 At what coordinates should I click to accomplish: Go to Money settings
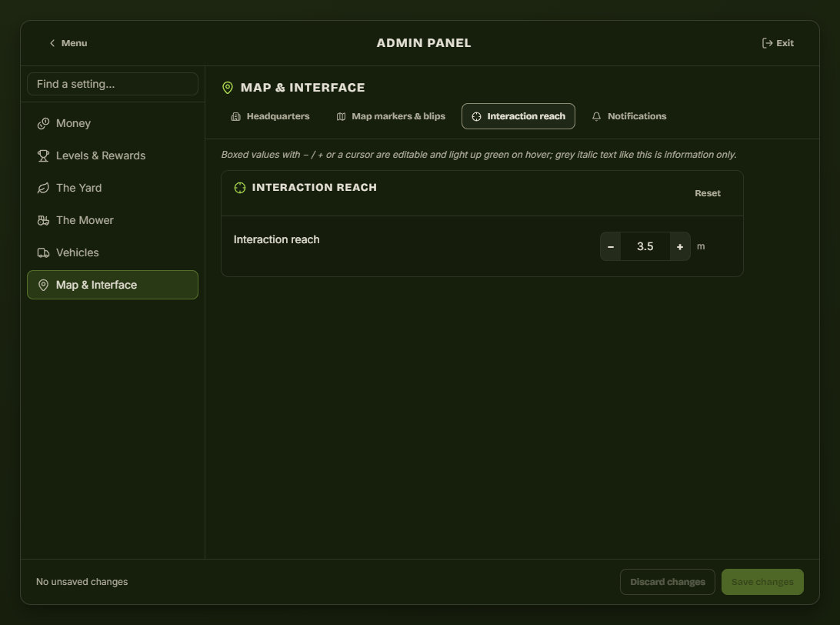(112, 123)
